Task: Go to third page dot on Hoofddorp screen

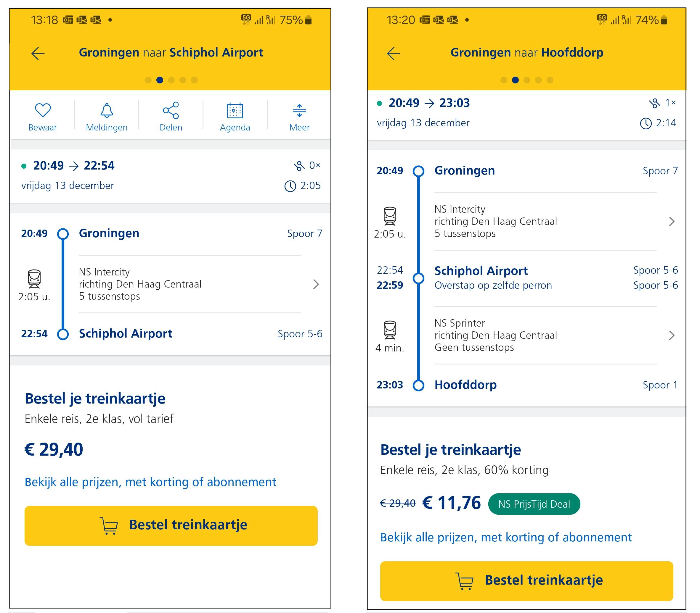Action: pos(527,80)
